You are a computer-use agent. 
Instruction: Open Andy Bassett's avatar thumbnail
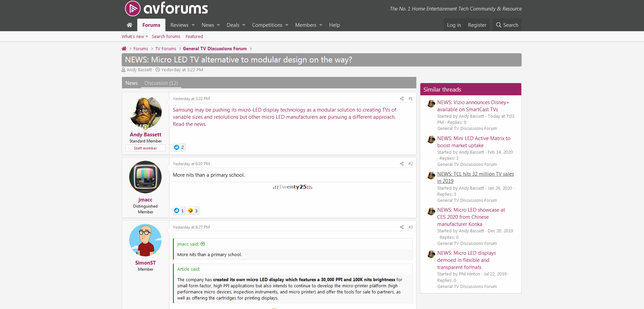tap(145, 112)
